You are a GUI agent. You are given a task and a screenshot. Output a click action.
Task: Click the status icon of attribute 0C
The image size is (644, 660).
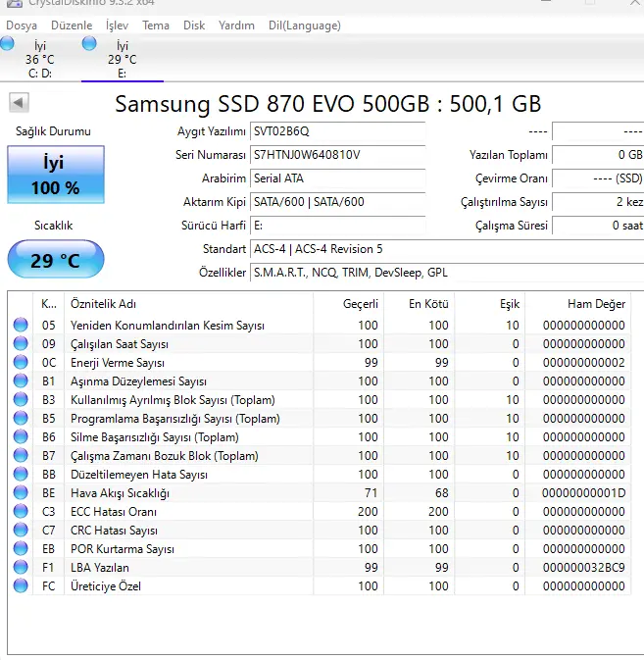point(21,362)
